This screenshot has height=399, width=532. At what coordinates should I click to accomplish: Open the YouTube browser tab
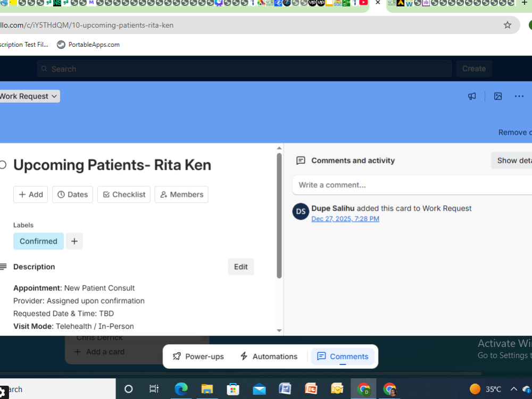363,3
